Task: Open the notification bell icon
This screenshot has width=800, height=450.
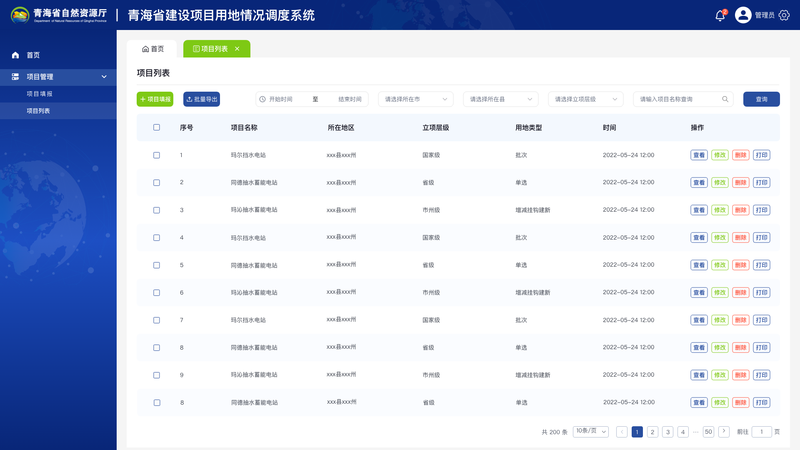Action: click(x=720, y=15)
